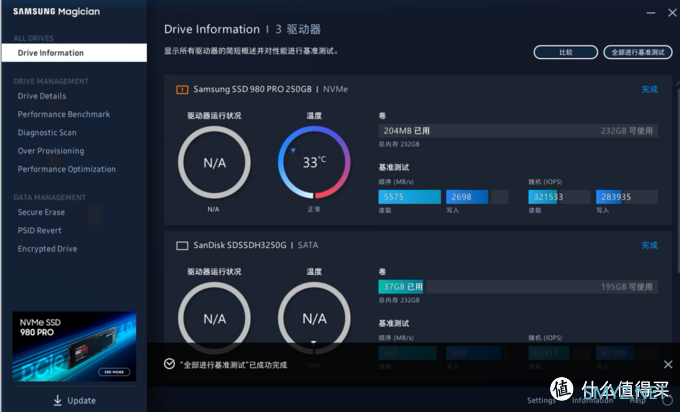Minimize the Magician window
This screenshot has height=412, width=680.
point(651,13)
